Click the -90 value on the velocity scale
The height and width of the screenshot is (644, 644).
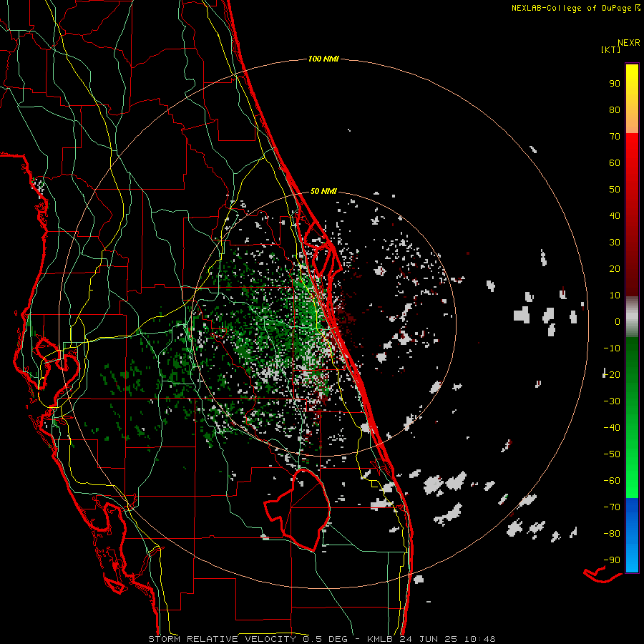[x=612, y=560]
